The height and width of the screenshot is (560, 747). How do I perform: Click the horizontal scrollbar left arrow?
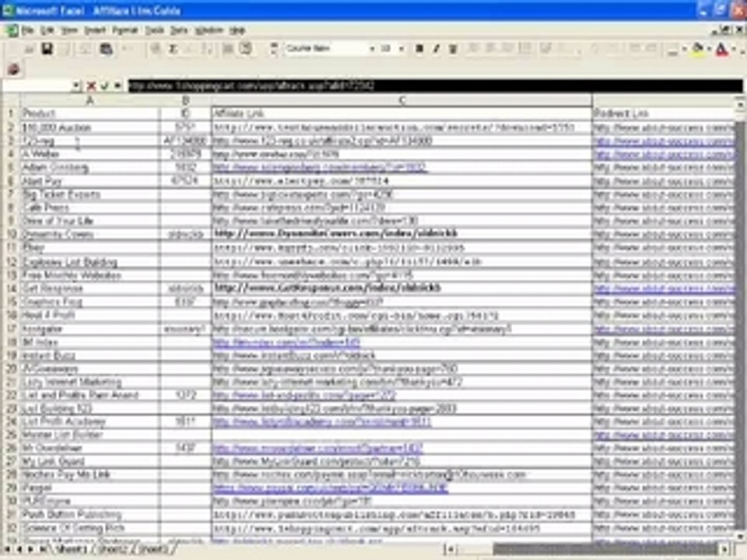451,549
